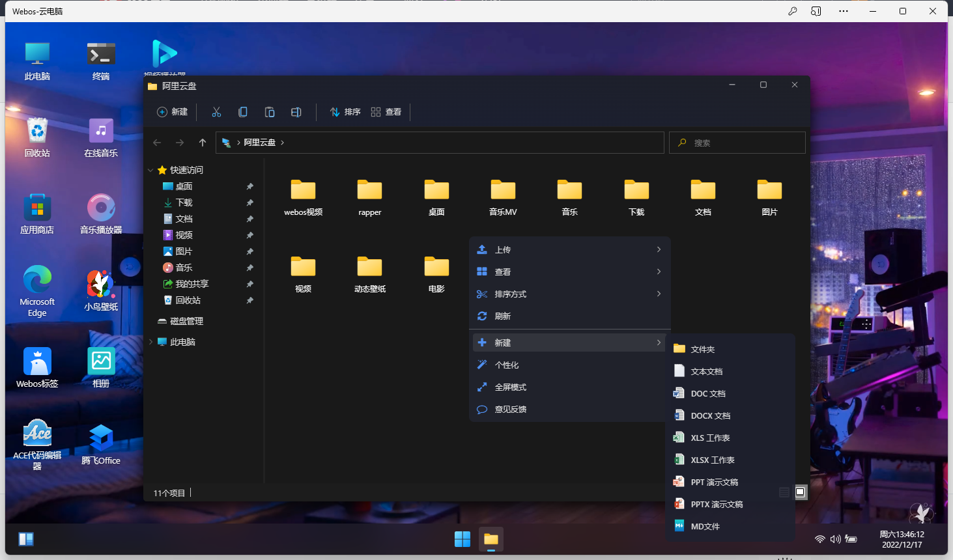Screen dimensions: 953x560
Task: Toggle the pin next to sidebar 音乐
Action: pyautogui.click(x=249, y=268)
